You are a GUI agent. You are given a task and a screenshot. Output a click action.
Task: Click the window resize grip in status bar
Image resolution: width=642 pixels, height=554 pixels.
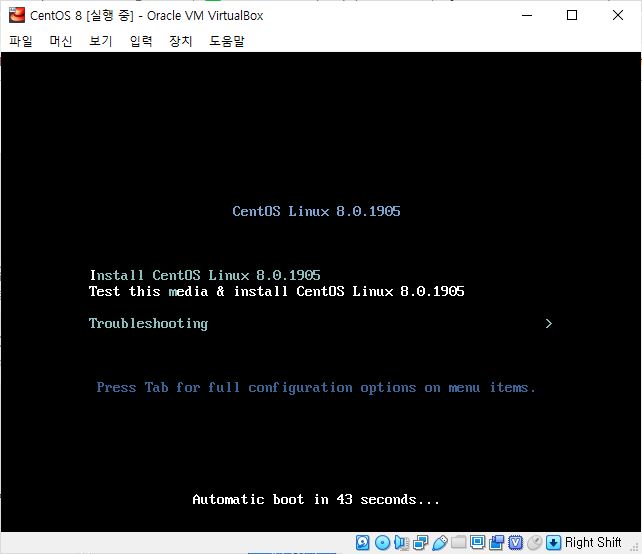click(636, 547)
